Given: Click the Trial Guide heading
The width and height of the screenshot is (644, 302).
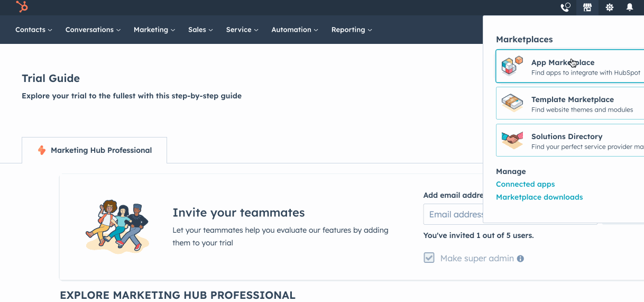Looking at the screenshot, I should (x=51, y=78).
